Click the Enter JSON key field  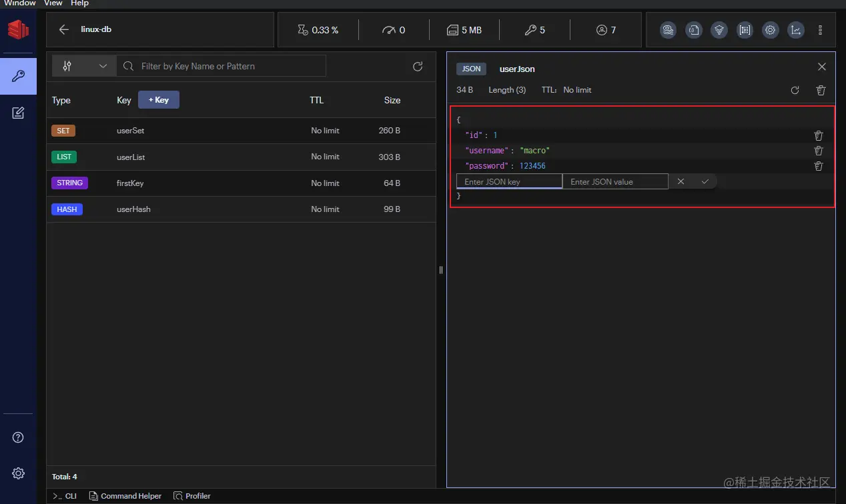click(x=509, y=181)
